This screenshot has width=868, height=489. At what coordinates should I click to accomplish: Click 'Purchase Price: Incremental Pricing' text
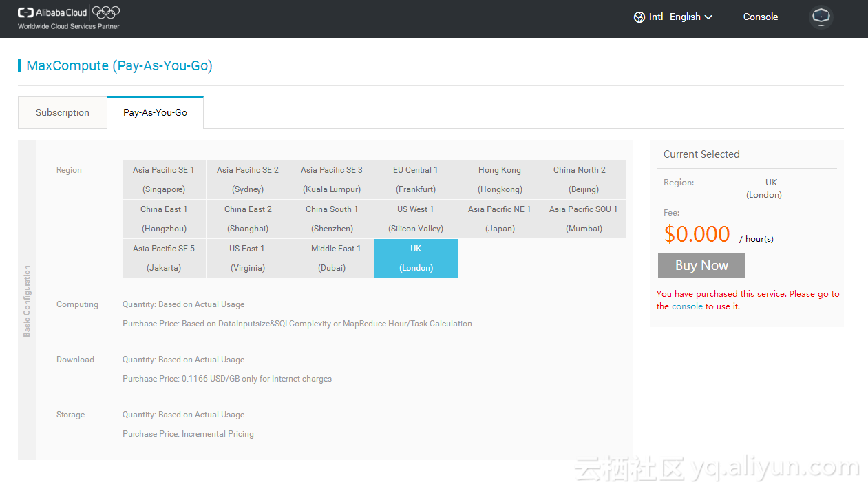point(188,434)
